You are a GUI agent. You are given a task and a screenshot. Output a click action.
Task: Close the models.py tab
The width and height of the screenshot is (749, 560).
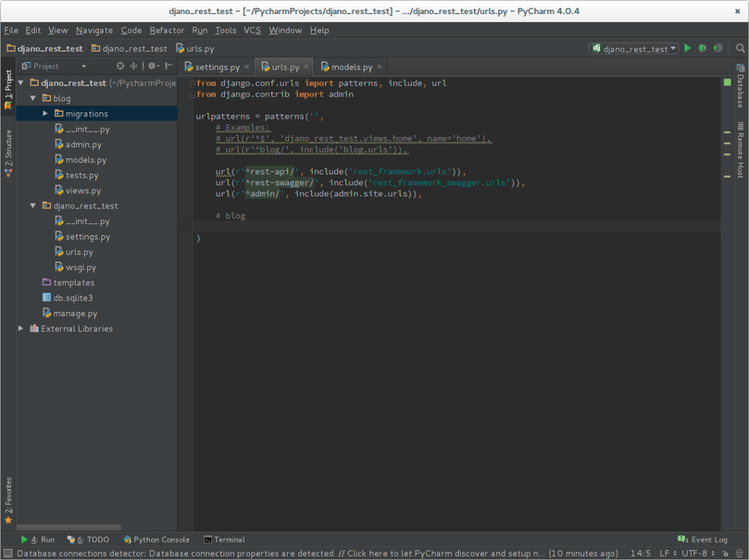pyautogui.click(x=380, y=67)
